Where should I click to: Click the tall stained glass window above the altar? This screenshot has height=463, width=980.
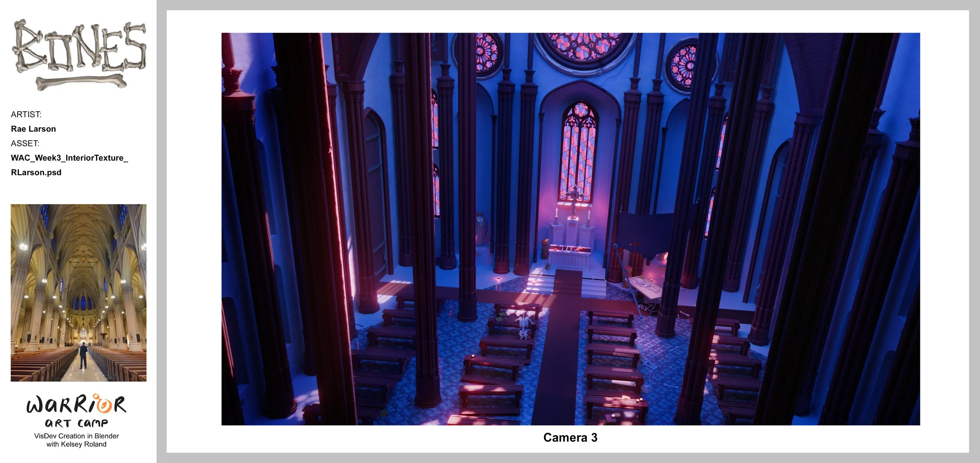(579, 151)
